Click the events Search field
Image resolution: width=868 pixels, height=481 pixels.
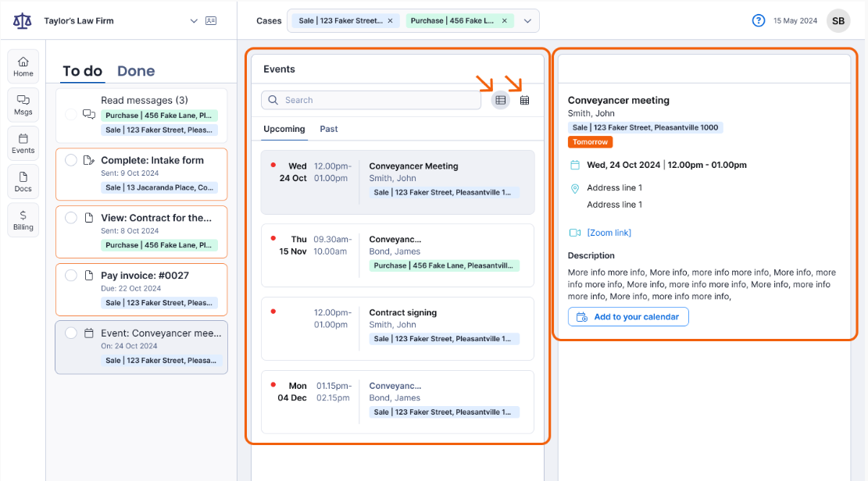point(379,100)
